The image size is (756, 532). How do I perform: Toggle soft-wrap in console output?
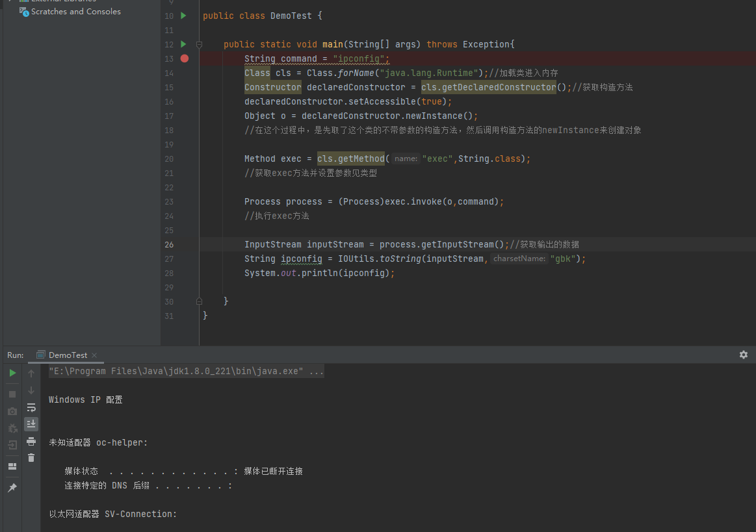pos(31,408)
